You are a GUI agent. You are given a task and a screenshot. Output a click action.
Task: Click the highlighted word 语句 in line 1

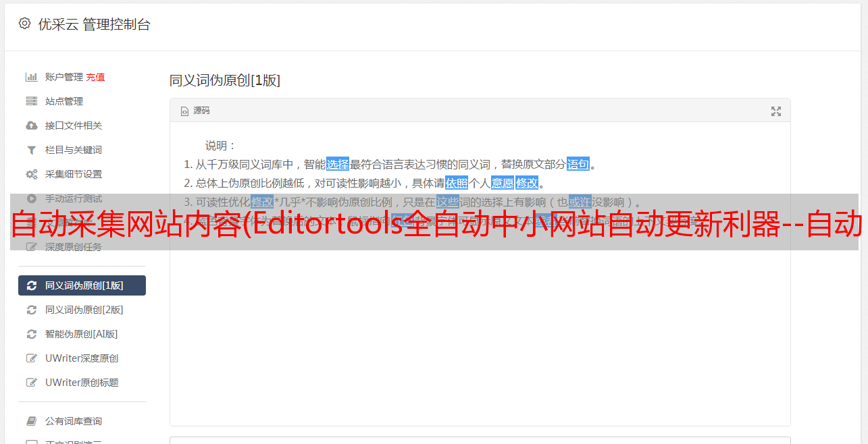click(x=578, y=164)
